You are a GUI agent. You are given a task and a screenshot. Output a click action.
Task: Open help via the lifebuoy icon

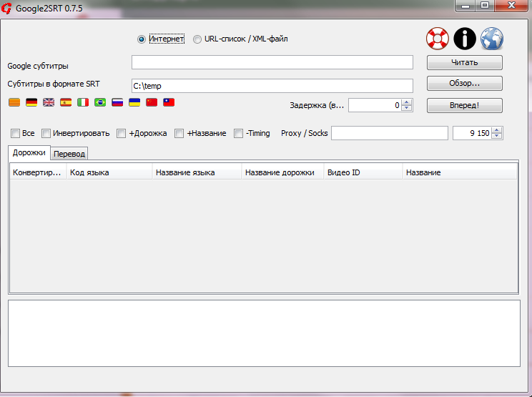pos(438,39)
